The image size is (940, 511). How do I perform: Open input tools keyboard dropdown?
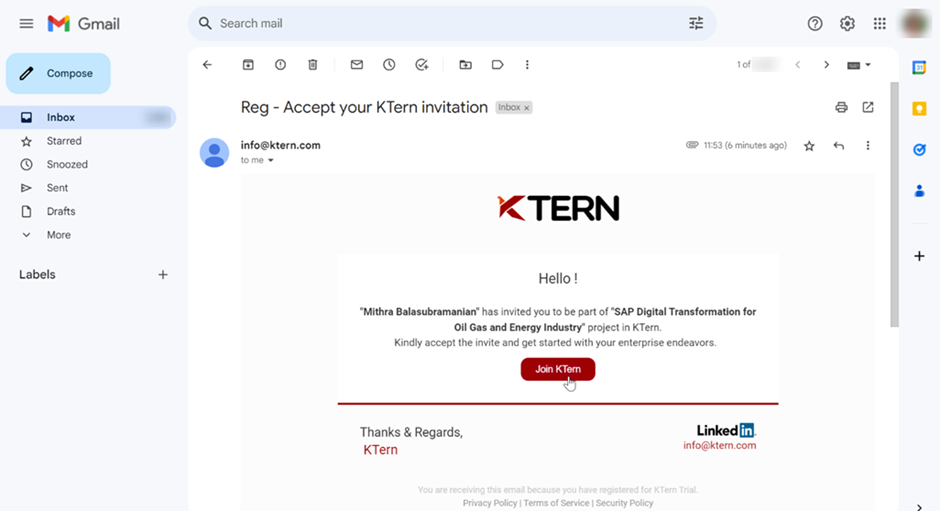tap(858, 65)
